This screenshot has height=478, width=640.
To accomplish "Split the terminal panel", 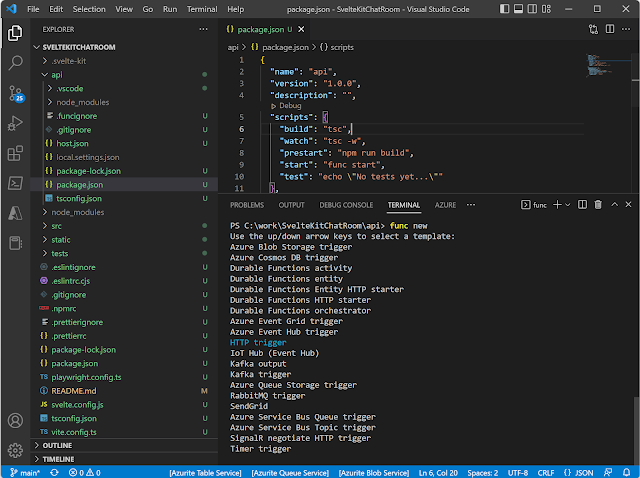I will [x=582, y=205].
